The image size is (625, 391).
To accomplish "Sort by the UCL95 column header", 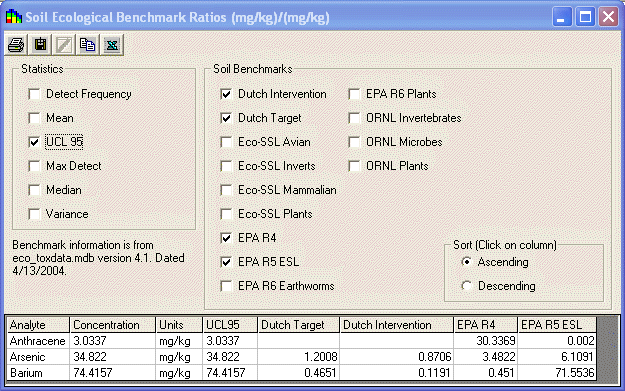I will click(230, 325).
